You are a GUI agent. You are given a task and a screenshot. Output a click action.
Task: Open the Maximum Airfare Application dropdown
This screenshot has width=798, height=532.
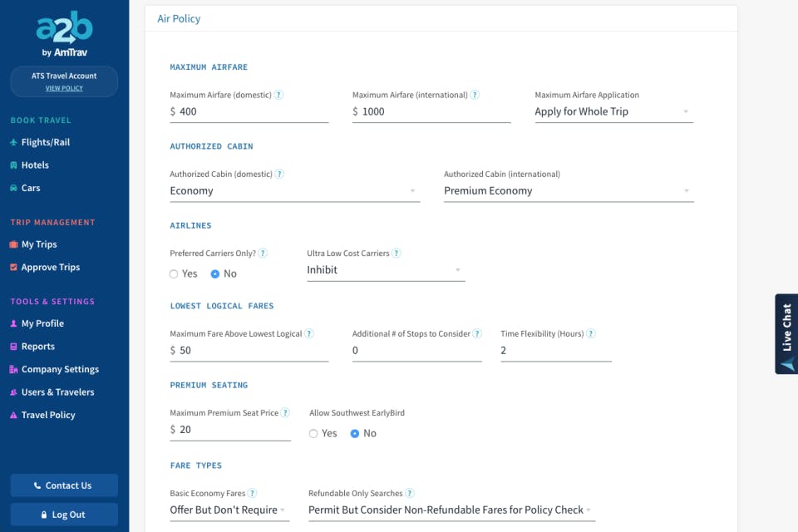pos(613,111)
